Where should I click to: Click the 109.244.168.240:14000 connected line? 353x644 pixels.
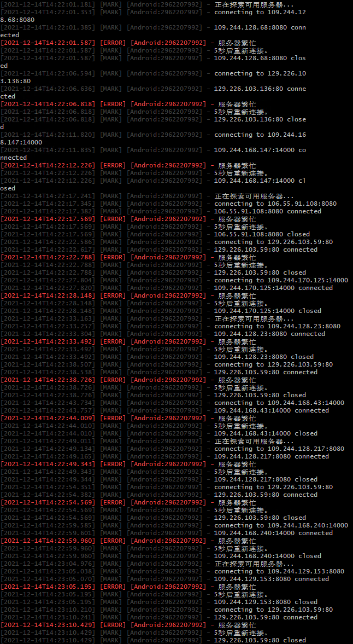(x=167, y=533)
